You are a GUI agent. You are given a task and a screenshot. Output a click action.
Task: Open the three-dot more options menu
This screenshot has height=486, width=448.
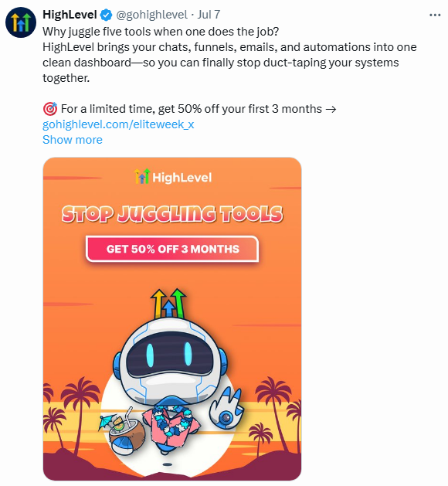[435, 15]
